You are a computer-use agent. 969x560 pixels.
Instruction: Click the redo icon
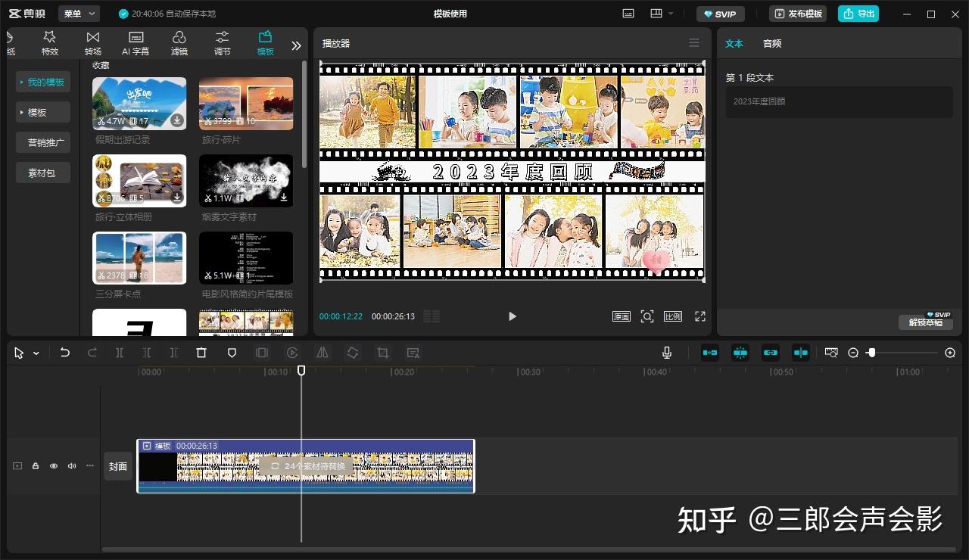[92, 353]
